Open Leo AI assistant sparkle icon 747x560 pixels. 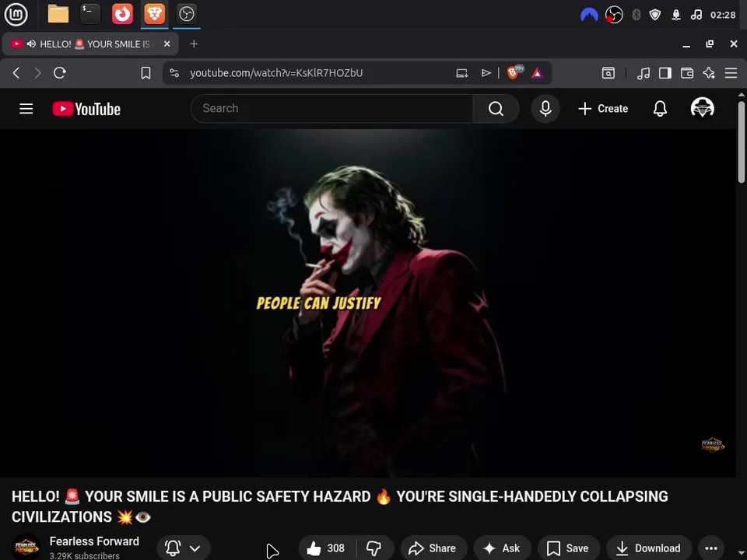tap(709, 73)
